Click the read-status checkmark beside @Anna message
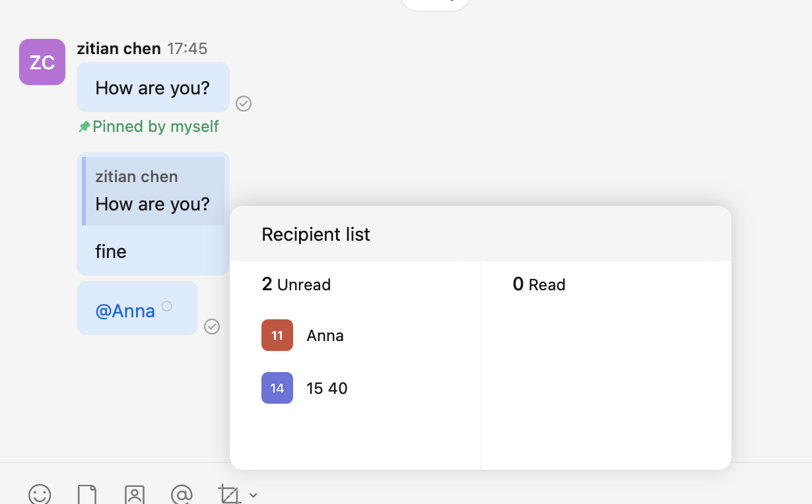Viewport: 812px width, 504px height. click(212, 327)
